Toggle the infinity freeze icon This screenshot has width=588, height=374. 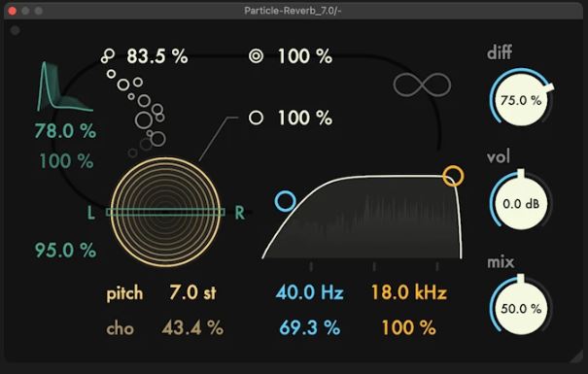(x=422, y=85)
